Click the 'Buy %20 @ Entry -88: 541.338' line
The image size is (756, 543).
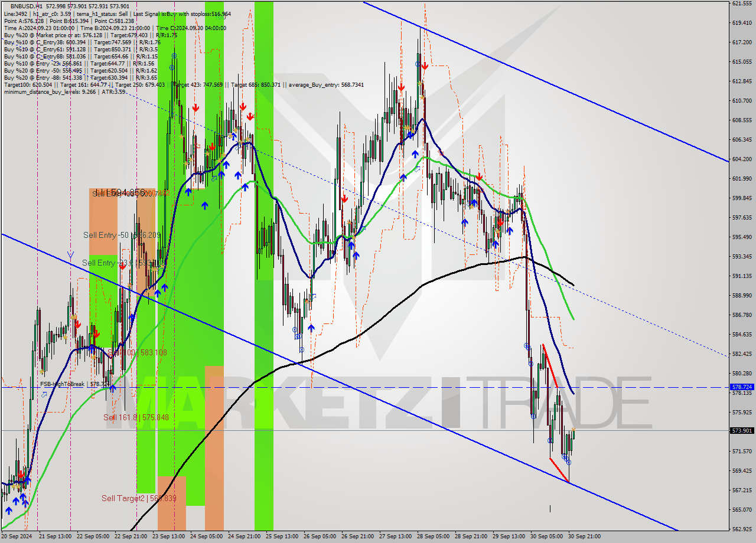[x=80, y=77]
